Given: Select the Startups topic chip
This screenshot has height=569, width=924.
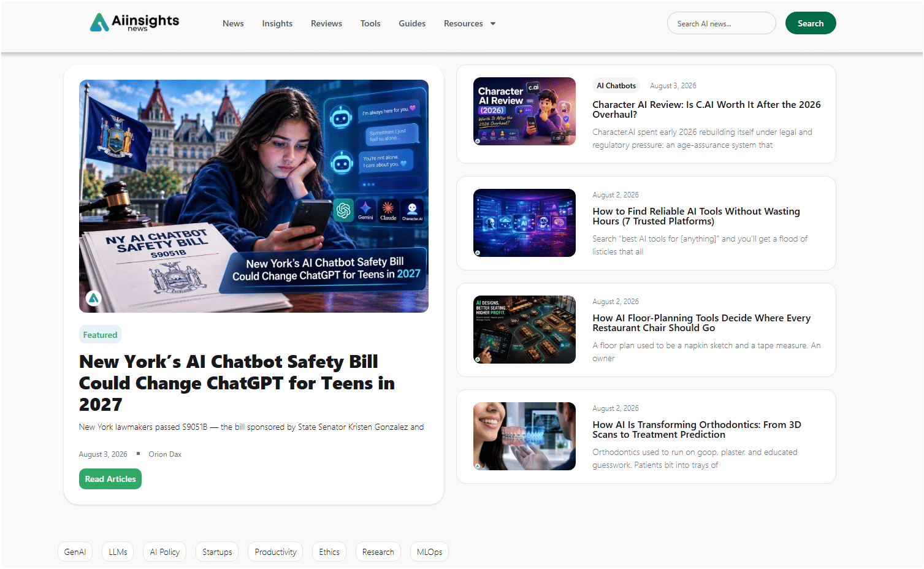Looking at the screenshot, I should point(217,552).
